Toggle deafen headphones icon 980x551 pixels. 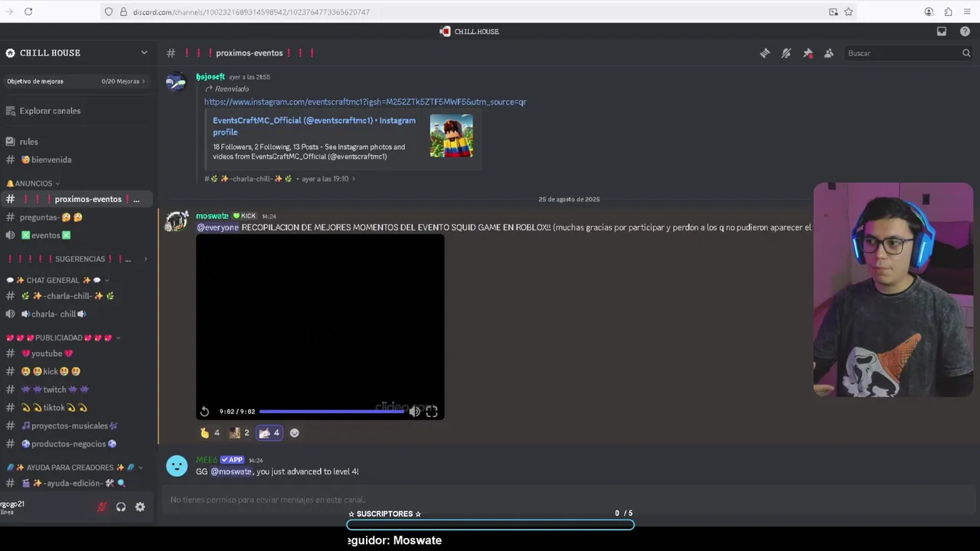tap(121, 507)
